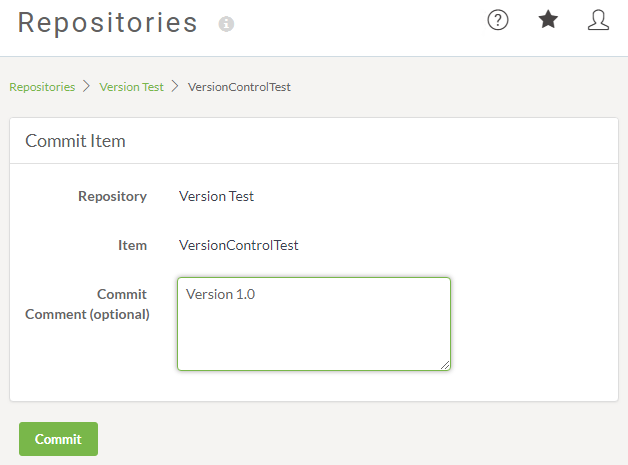Image resolution: width=628 pixels, height=465 pixels.
Task: Click the Commit Comment (optional) label
Action: tap(87, 304)
